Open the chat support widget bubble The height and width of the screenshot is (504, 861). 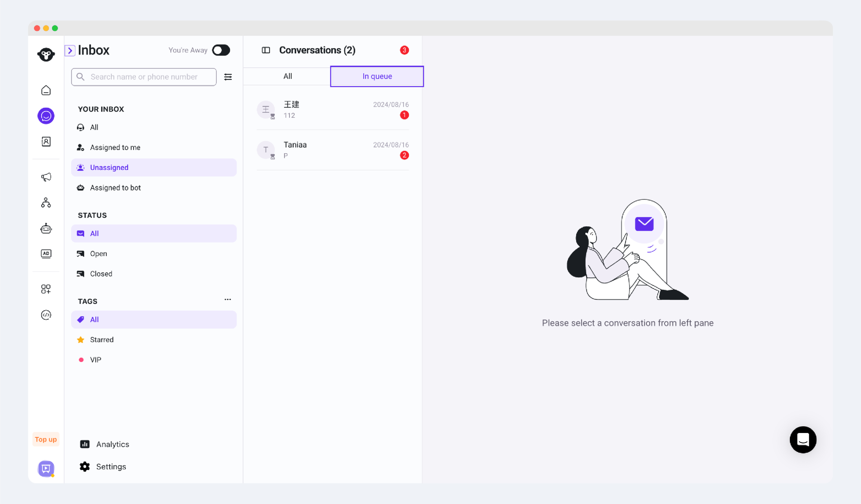tap(803, 439)
